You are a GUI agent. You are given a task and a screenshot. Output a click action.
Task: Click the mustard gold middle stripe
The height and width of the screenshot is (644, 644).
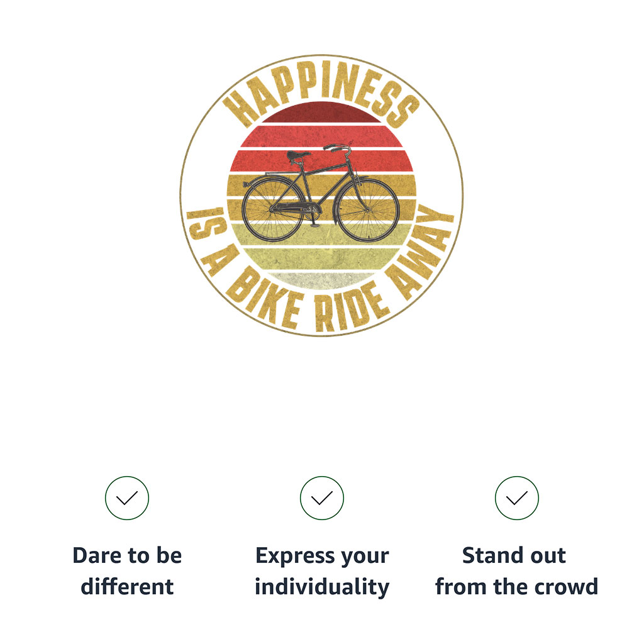point(321,184)
